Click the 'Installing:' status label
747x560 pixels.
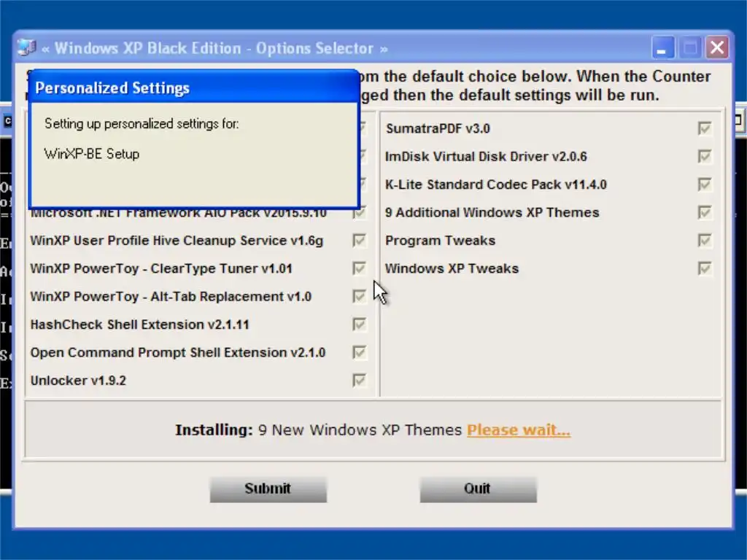[x=214, y=430]
